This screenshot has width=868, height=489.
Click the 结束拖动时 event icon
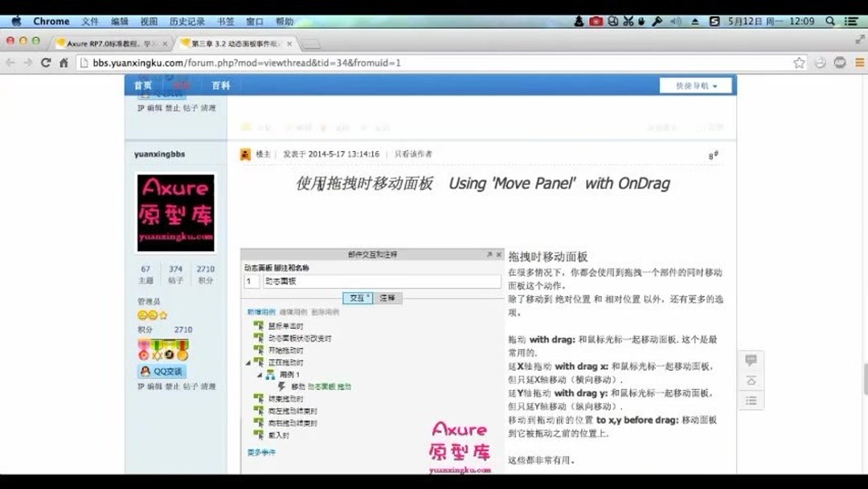click(259, 398)
